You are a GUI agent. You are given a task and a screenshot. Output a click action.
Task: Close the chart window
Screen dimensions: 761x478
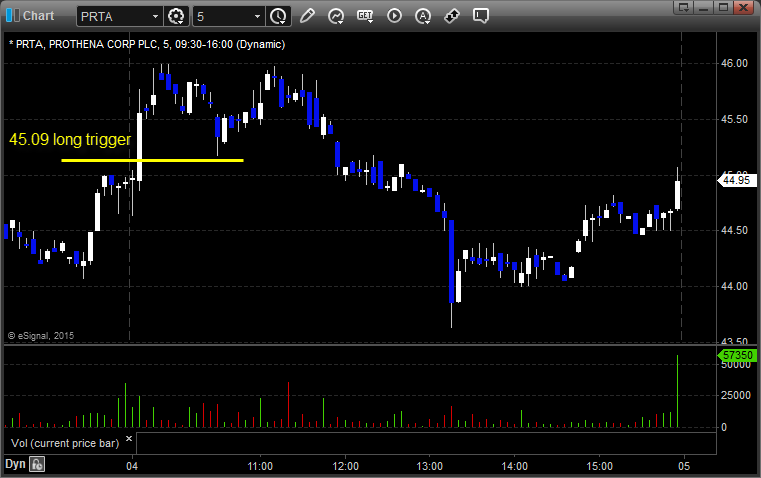[743, 7]
